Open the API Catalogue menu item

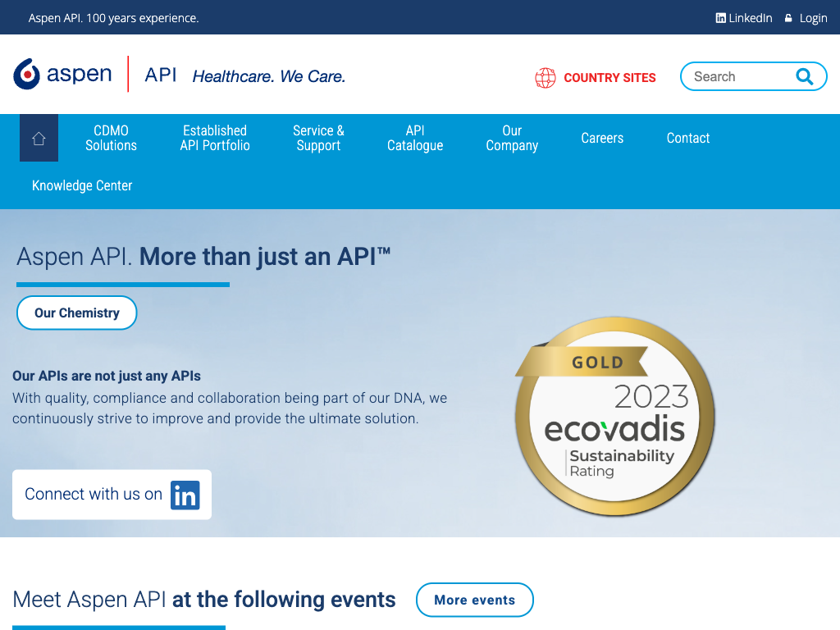point(415,138)
